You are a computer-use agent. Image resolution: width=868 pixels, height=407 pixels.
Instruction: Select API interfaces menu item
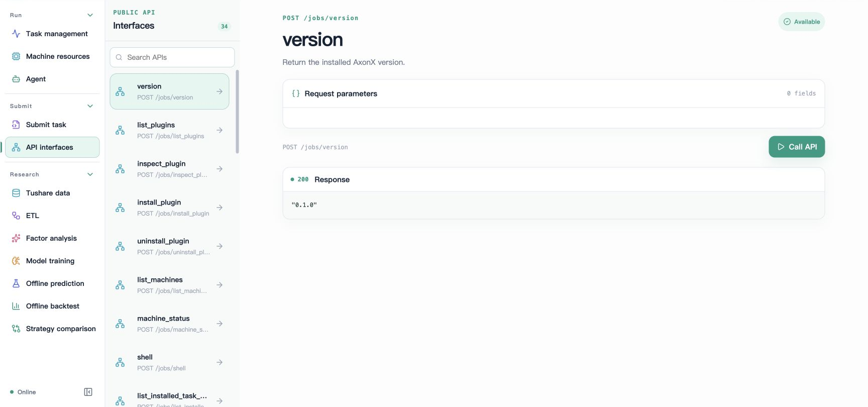point(52,147)
